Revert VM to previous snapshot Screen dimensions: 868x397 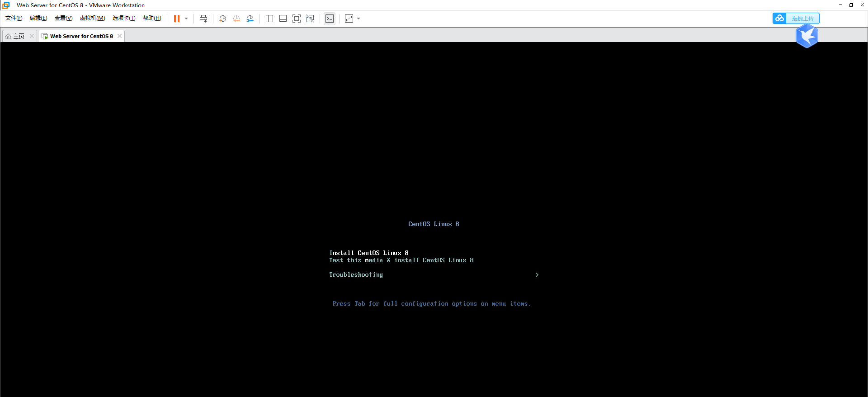236,19
